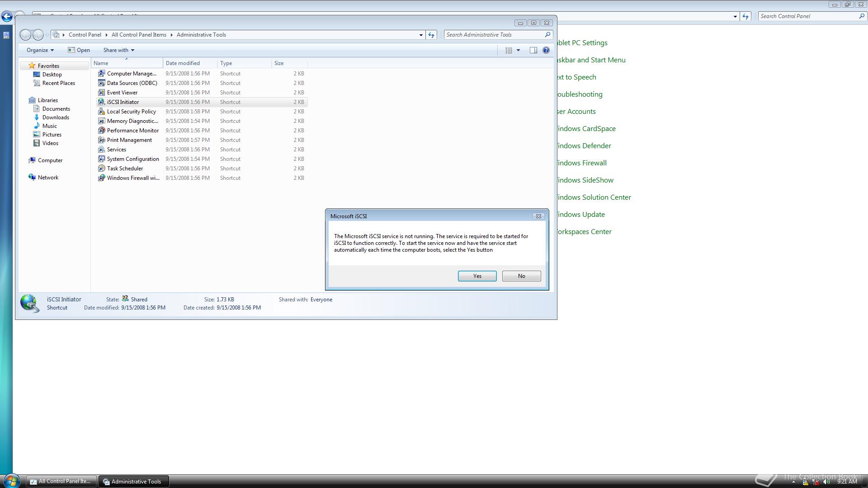Click Recent Places icon in sidebar
The height and width of the screenshot is (488, 868).
(37, 83)
